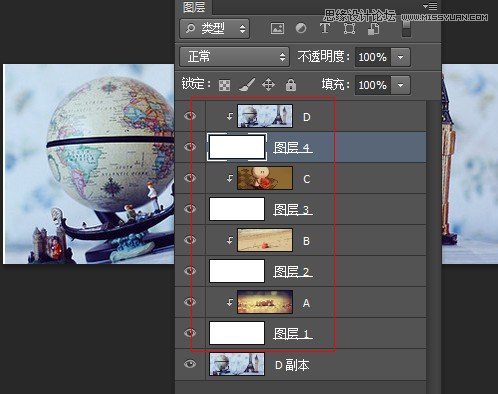498x394 pixels.
Task: Filter layers by pixel image icon
Action: (x=277, y=29)
